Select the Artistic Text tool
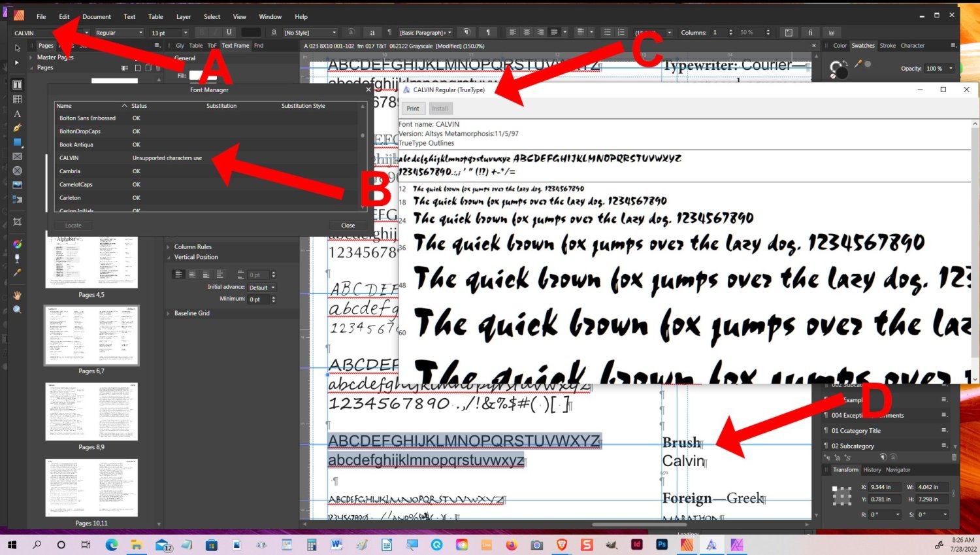The height and width of the screenshot is (555, 980). point(16,113)
